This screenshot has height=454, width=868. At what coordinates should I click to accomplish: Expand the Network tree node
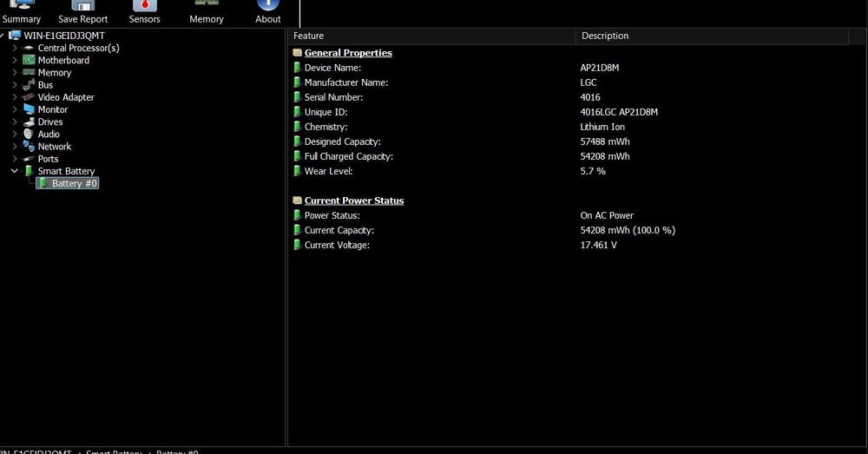(x=15, y=147)
